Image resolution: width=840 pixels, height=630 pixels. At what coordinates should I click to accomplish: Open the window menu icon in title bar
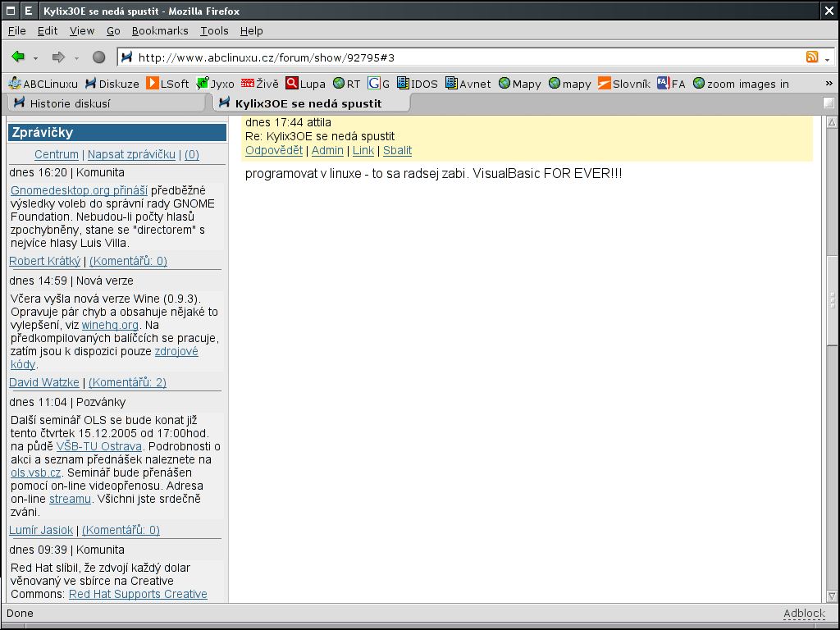[10, 11]
